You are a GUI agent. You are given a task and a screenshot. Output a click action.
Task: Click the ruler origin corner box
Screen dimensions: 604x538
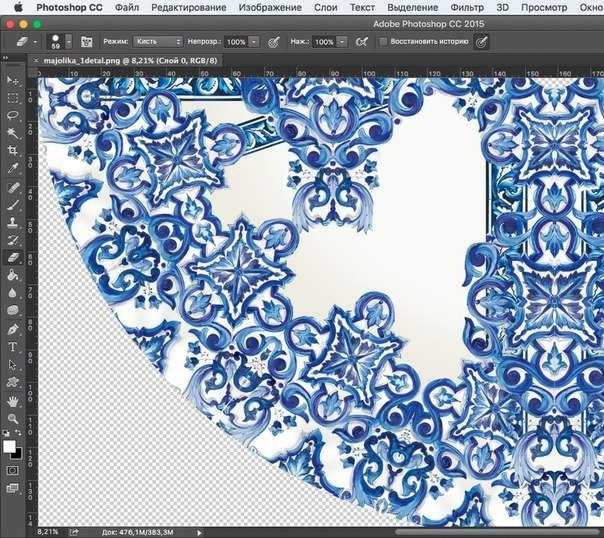[x=33, y=73]
